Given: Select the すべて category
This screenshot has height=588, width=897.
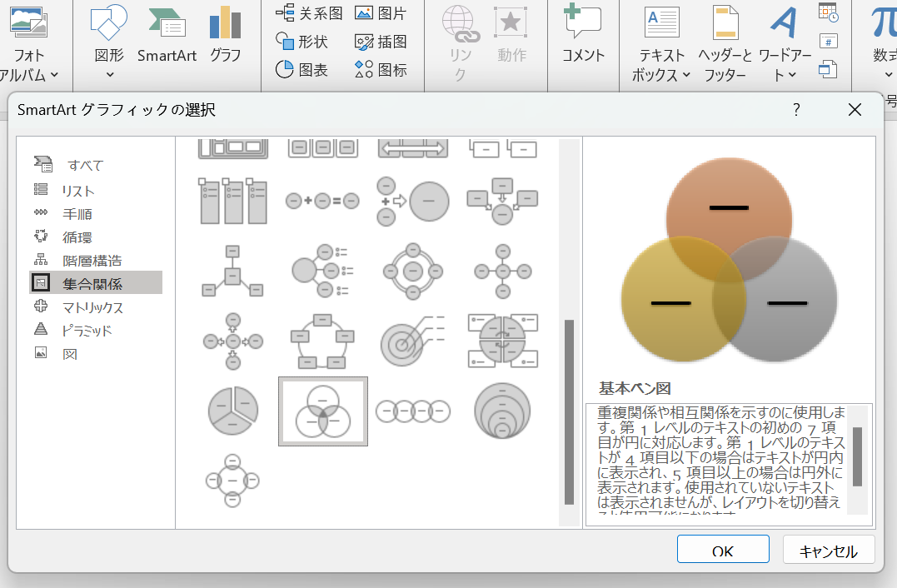Looking at the screenshot, I should (x=96, y=165).
